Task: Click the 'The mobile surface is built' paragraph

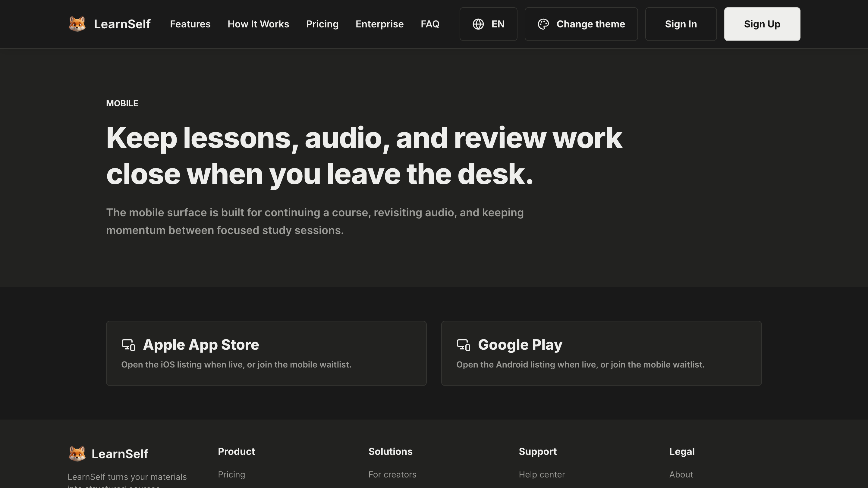Action: tap(315, 221)
